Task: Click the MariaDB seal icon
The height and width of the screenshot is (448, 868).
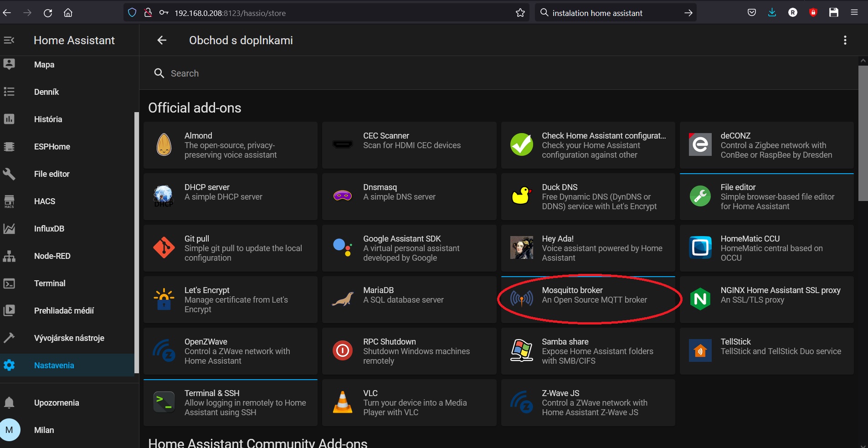Action: point(343,299)
